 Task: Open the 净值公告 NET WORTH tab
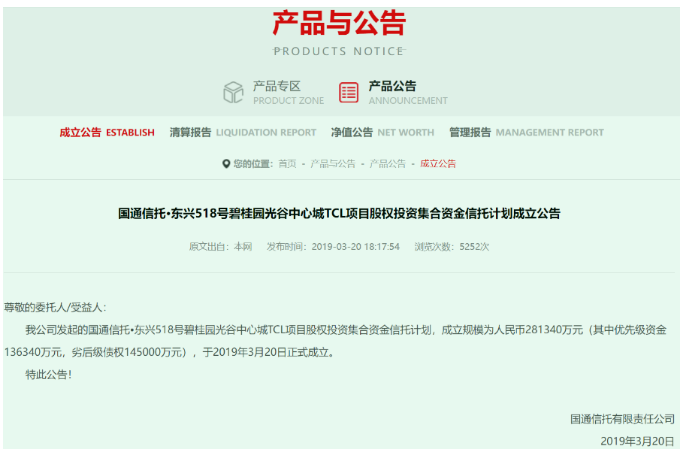pos(383,133)
